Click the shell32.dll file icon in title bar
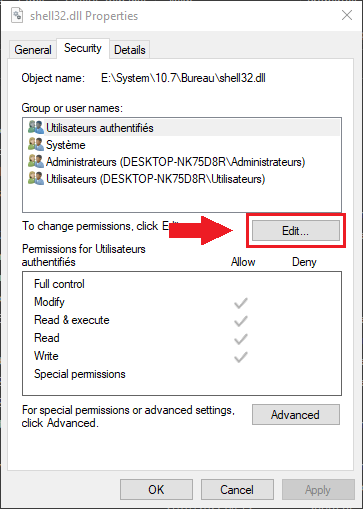This screenshot has height=509, width=363. click(x=17, y=15)
